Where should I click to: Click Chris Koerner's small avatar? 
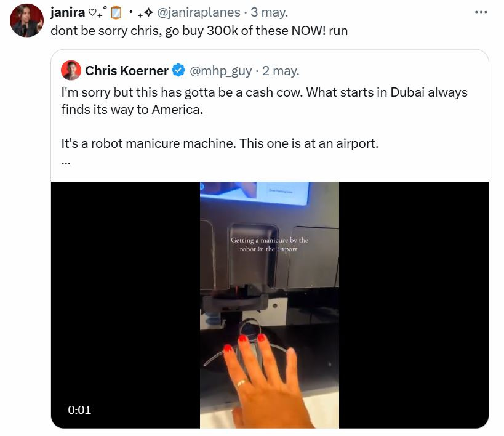tap(71, 70)
